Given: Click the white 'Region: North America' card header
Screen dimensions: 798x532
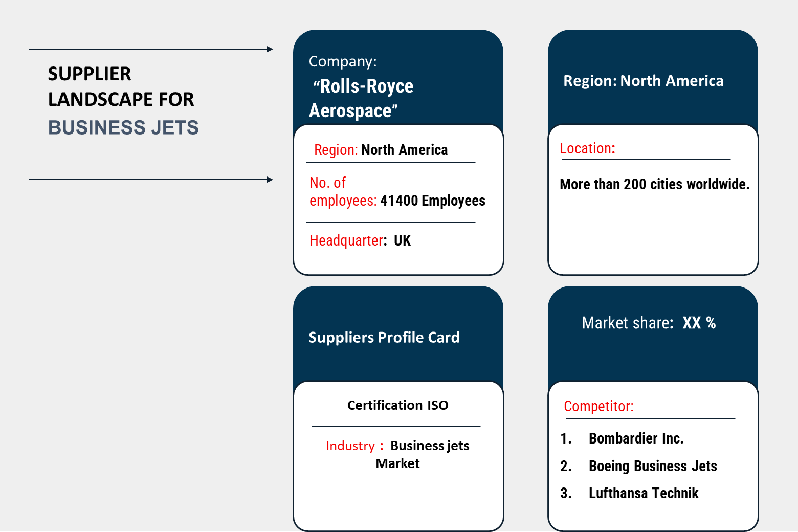Looking at the screenshot, I should [x=644, y=81].
